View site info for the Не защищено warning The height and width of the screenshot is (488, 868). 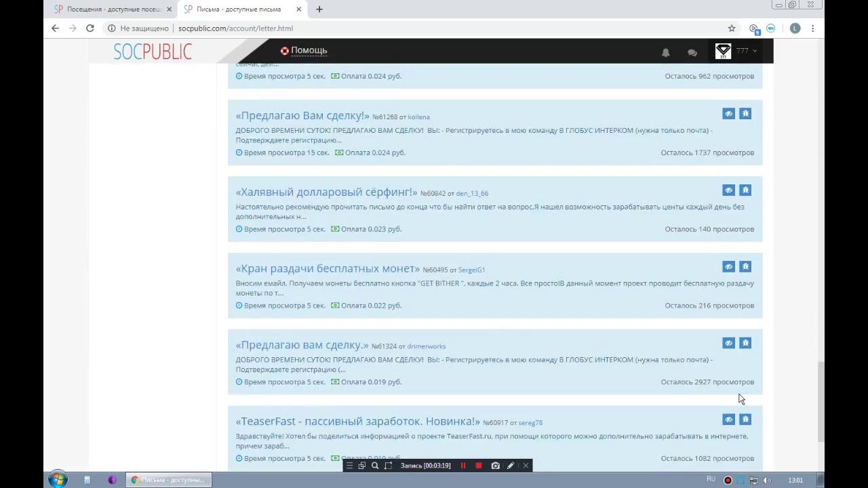[x=138, y=28]
